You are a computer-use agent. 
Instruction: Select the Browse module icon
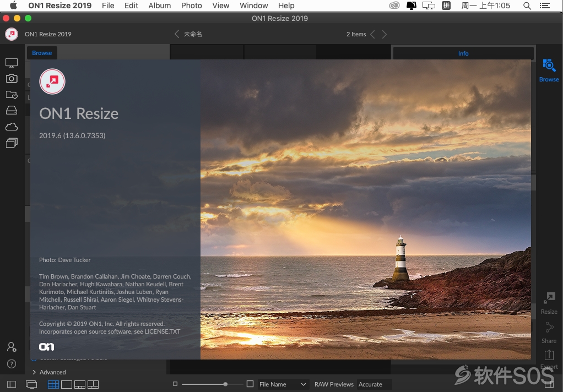coord(549,70)
